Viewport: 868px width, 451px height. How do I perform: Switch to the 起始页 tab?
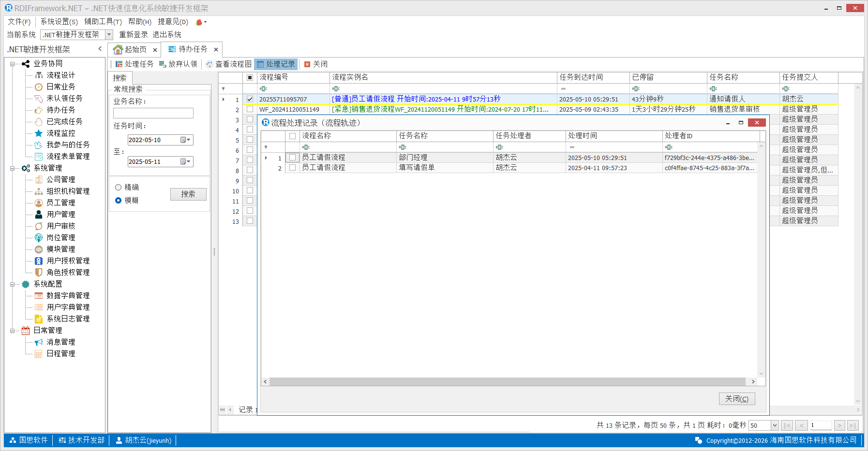(131, 49)
